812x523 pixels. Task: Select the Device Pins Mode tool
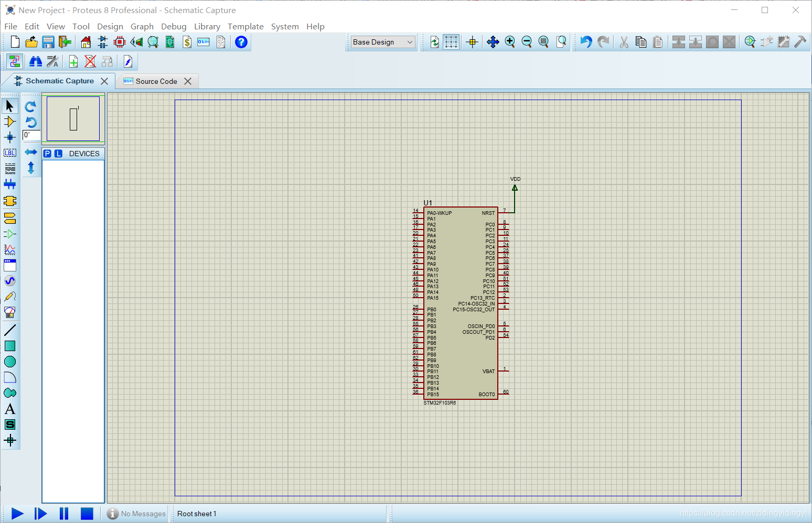10,234
